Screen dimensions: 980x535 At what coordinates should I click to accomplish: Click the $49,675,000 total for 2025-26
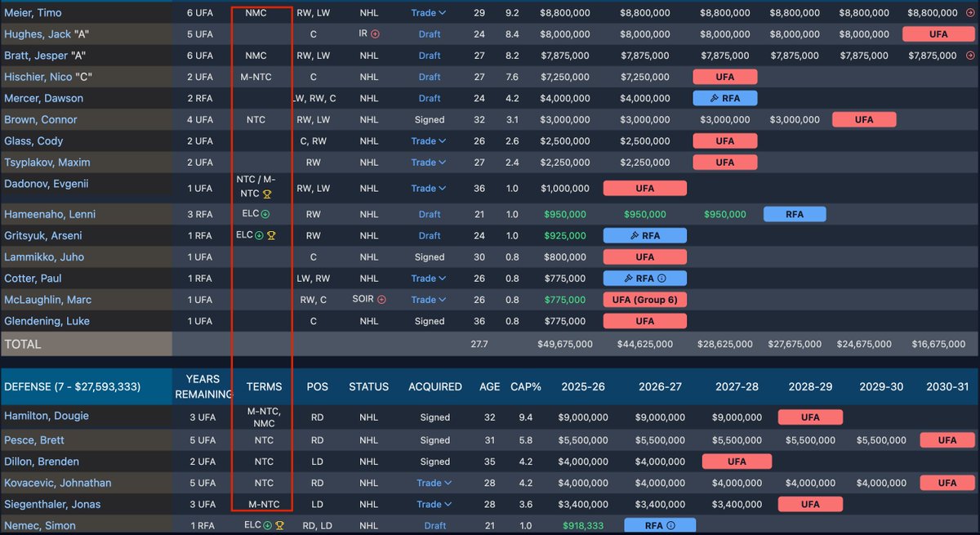(x=565, y=344)
